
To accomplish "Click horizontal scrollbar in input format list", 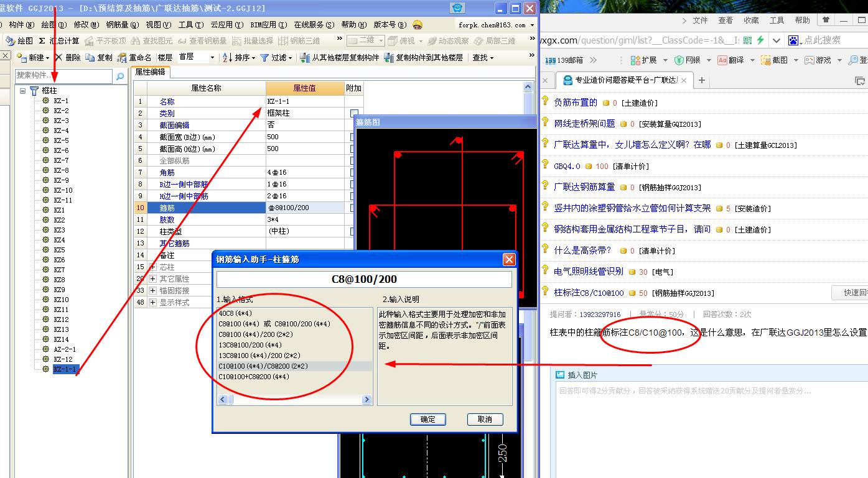I will tap(294, 400).
